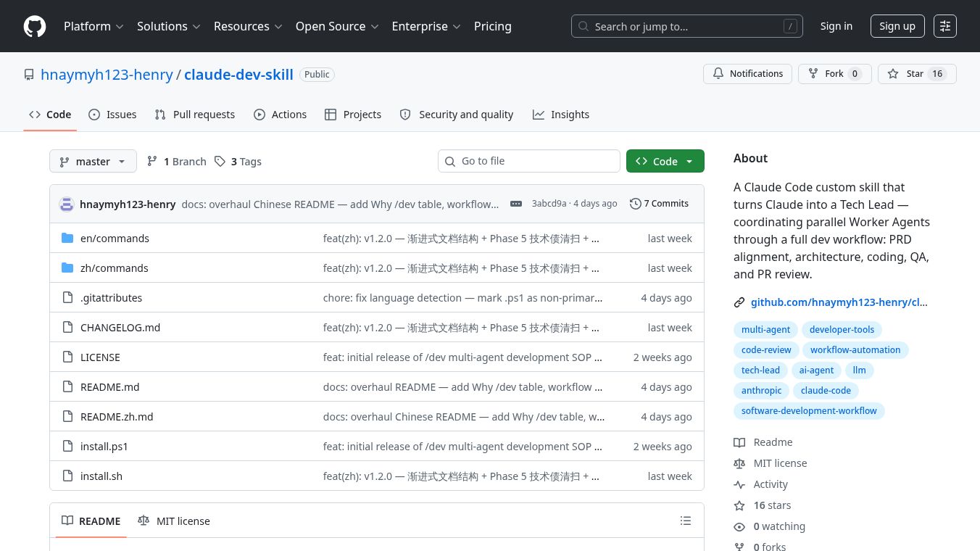This screenshot has height=551, width=980.
Task: Open the software-development-workflow topic tag
Action: [809, 410]
